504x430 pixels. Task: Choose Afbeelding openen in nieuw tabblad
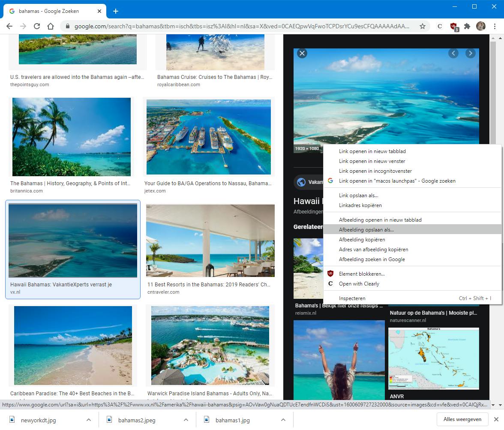pos(412,220)
